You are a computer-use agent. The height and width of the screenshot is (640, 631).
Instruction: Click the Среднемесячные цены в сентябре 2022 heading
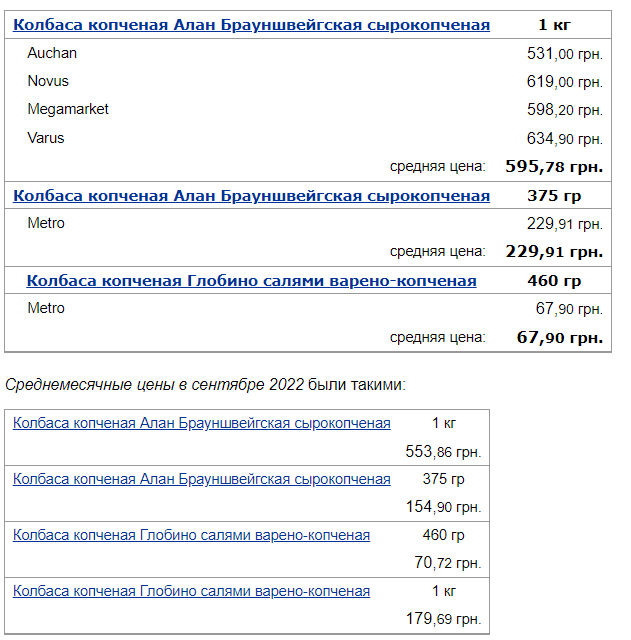[x=154, y=384]
